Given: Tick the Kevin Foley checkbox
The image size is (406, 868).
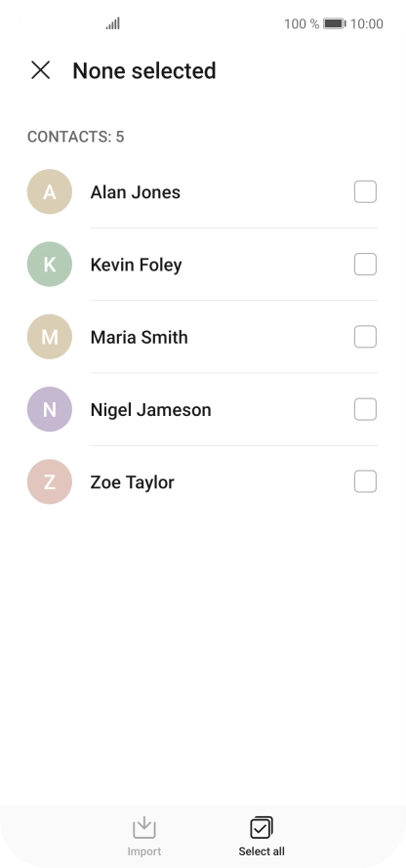Looking at the screenshot, I should (x=365, y=265).
